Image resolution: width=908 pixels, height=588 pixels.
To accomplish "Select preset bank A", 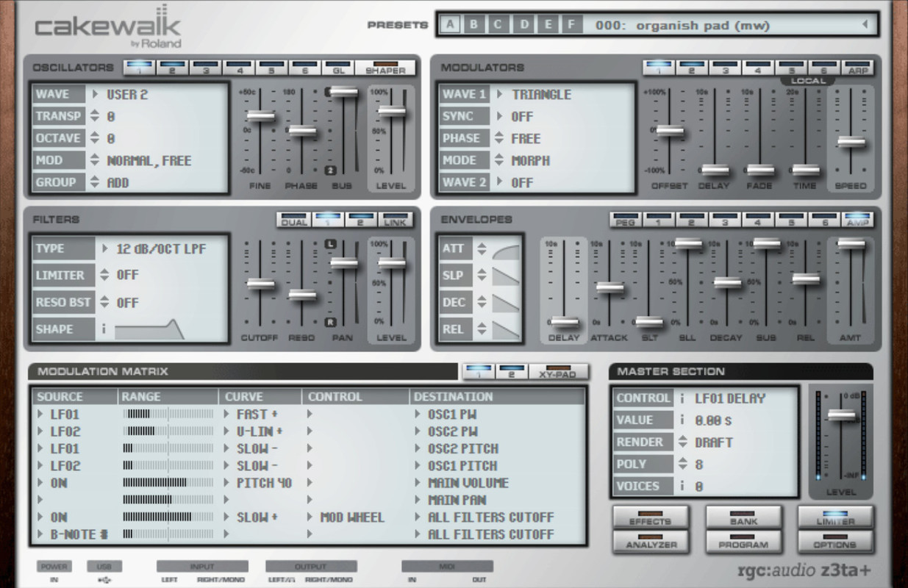I will 450,24.
